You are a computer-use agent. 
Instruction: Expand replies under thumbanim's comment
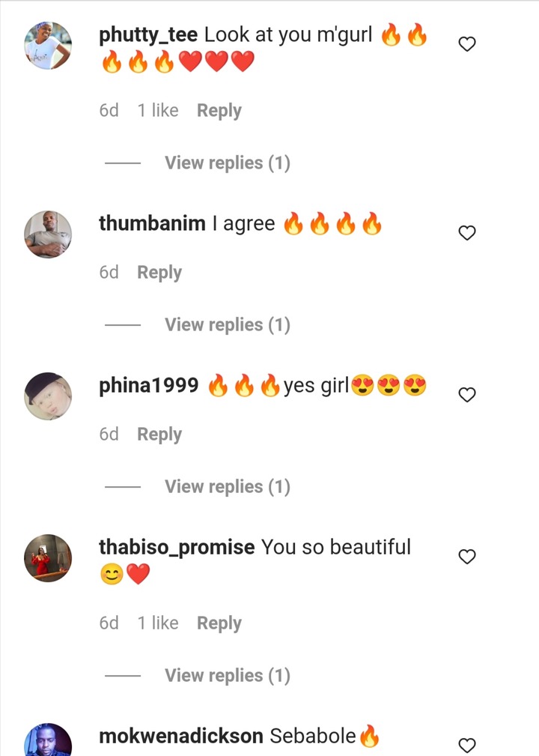pyautogui.click(x=228, y=325)
